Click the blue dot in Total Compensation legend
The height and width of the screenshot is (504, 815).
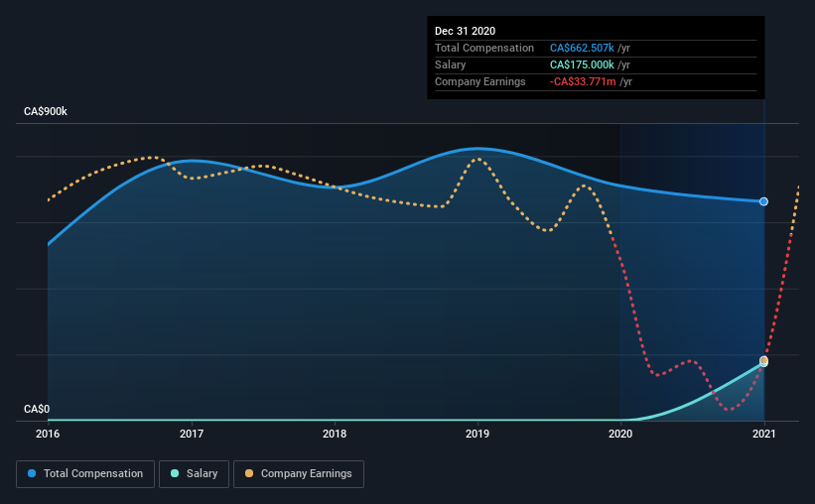(32, 473)
